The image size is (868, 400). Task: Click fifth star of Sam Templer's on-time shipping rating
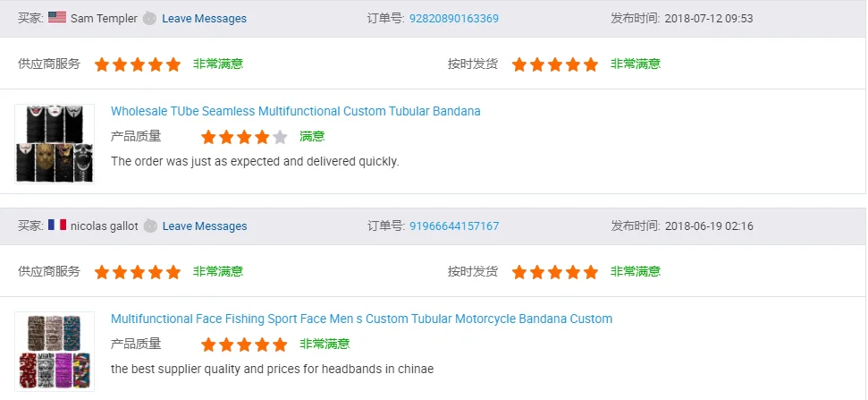pos(590,64)
